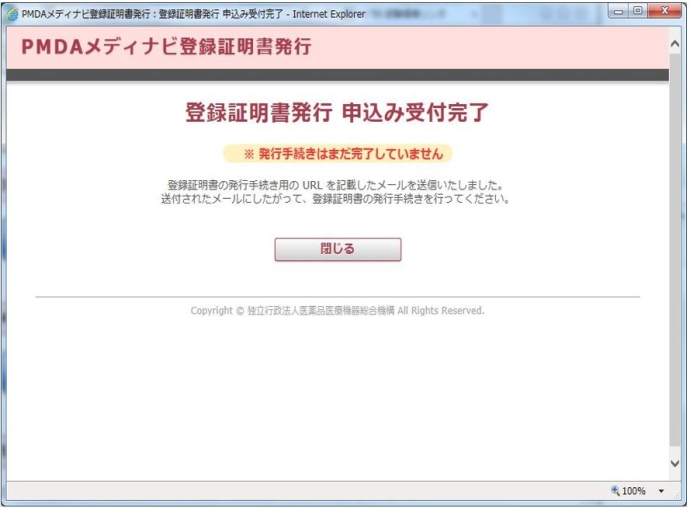This screenshot has height=508, width=690.
Task: Click the PMDAメディナビ登録証明書発行 header text
Action: tap(166, 47)
